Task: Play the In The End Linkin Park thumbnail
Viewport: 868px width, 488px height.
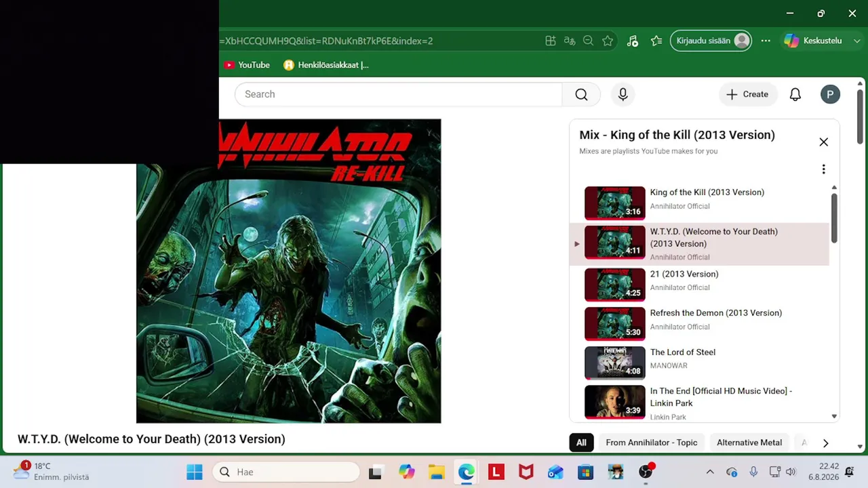Action: [x=615, y=402]
